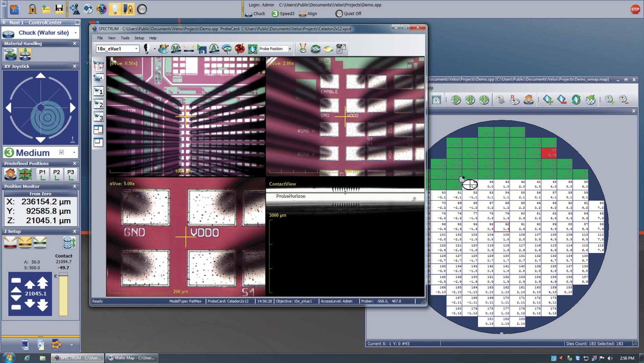Select the eVue camera color wheel icon
The width and height of the screenshot is (644, 363).
102,9
